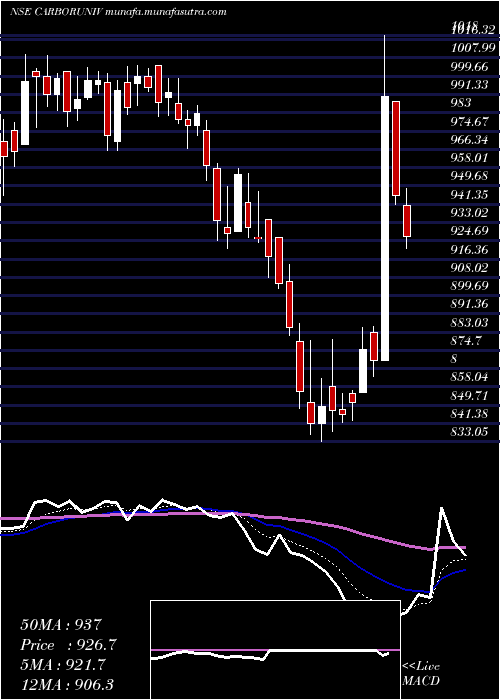
Task: Click the <<Live label
Action: pos(421,667)
